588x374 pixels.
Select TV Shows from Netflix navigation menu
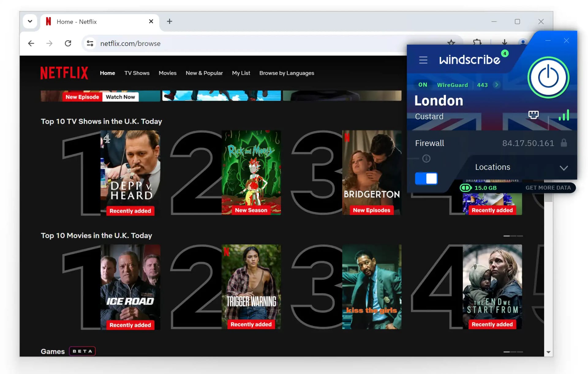(137, 73)
